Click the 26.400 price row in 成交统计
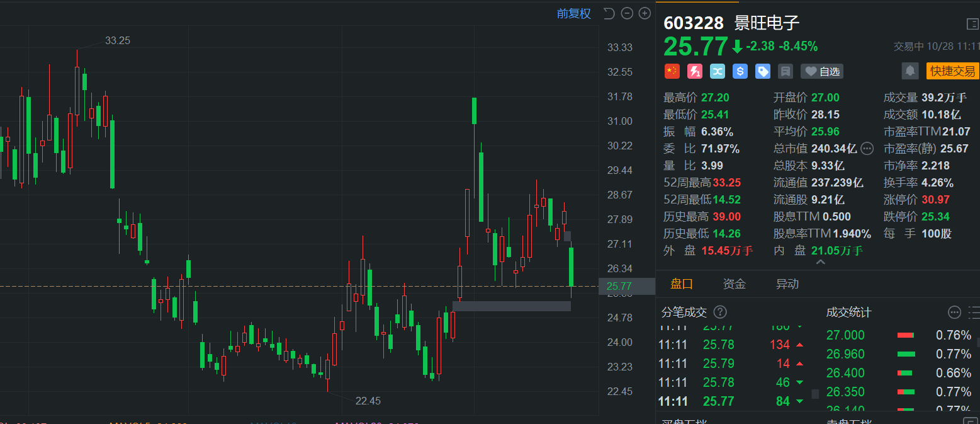The width and height of the screenshot is (980, 424). coord(899,373)
